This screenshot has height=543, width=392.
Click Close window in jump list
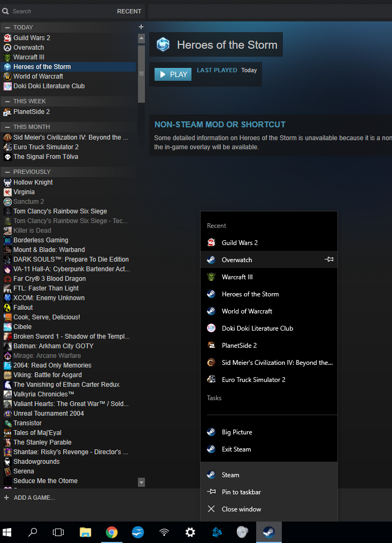click(268, 509)
